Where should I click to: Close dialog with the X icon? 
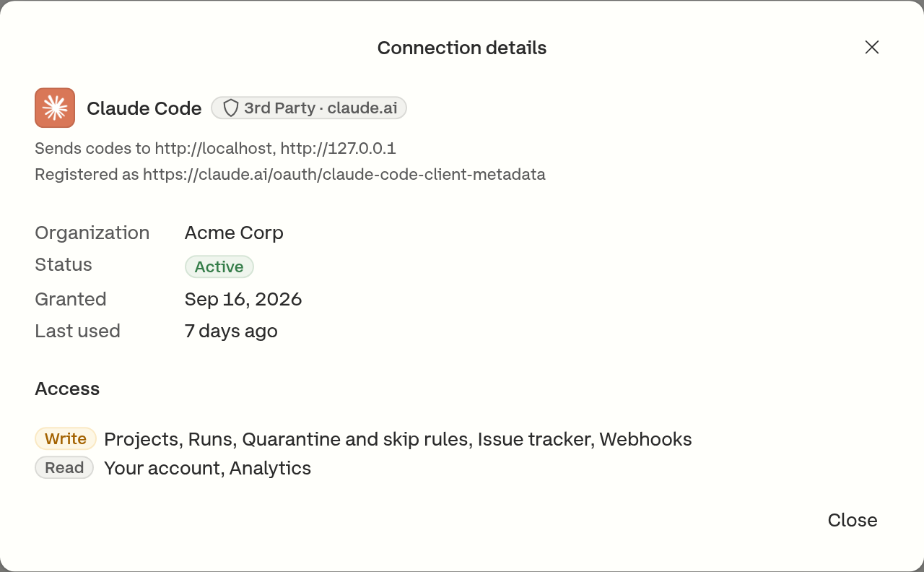tap(872, 47)
